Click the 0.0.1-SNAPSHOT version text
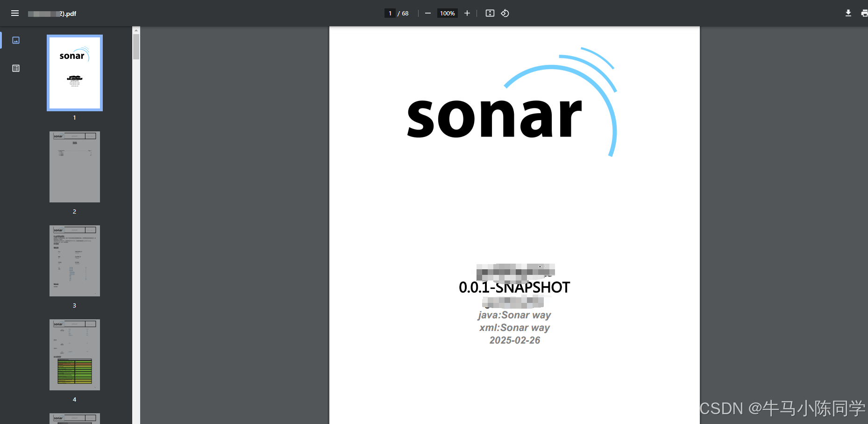 click(x=514, y=287)
